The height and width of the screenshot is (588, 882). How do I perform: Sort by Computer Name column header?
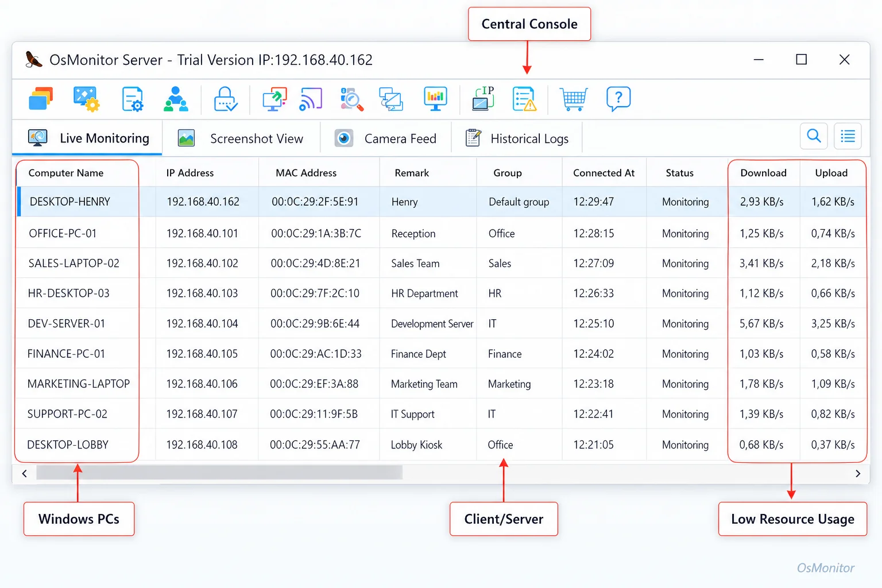[x=66, y=173]
